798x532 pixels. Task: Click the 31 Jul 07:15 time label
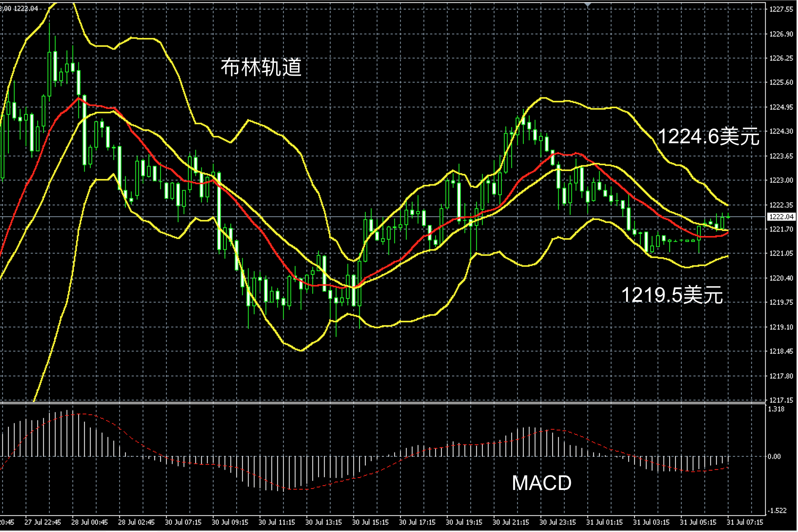pyautogui.click(x=745, y=522)
